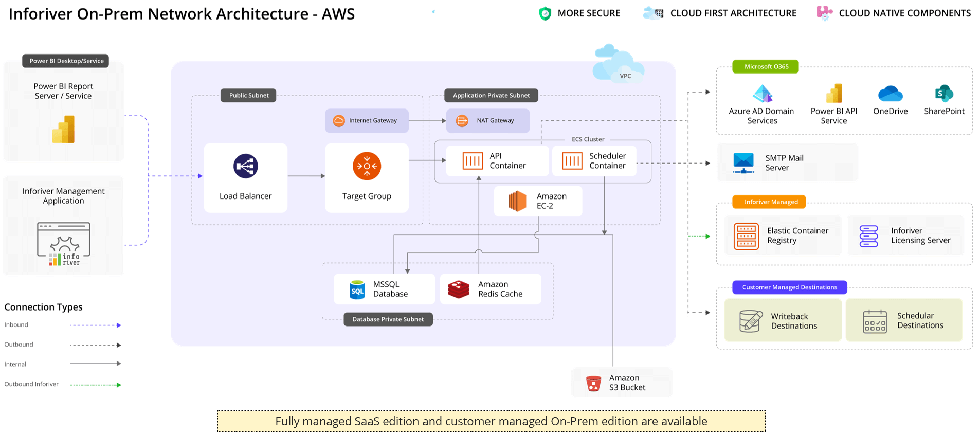Select the Target Group icon
The image size is (980, 435).
coord(367,166)
